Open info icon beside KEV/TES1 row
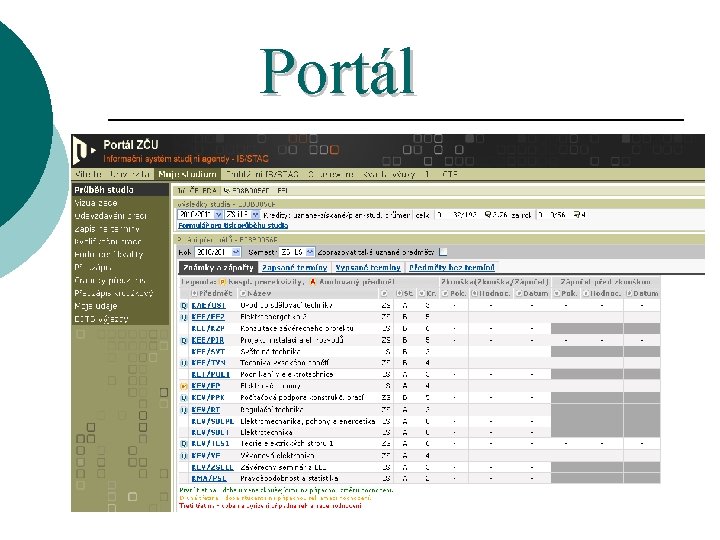This screenshot has height=540, width=720. [x=184, y=444]
